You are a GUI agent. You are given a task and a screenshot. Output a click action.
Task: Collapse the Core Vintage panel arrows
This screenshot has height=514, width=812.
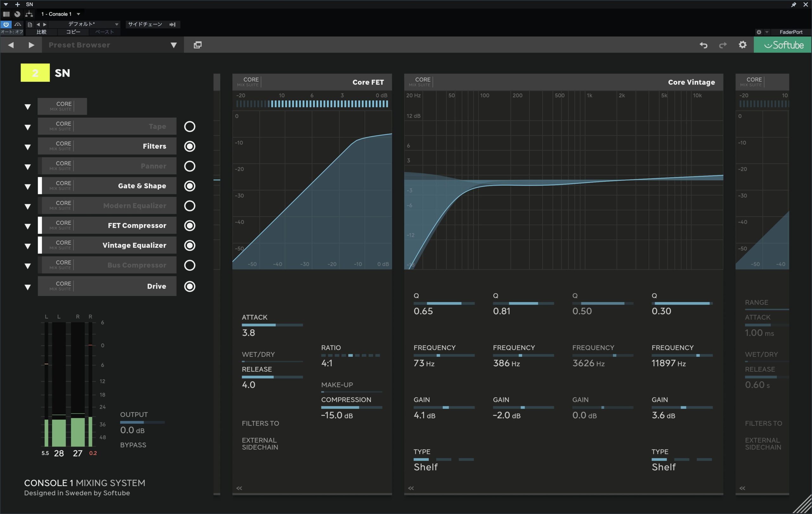(411, 488)
